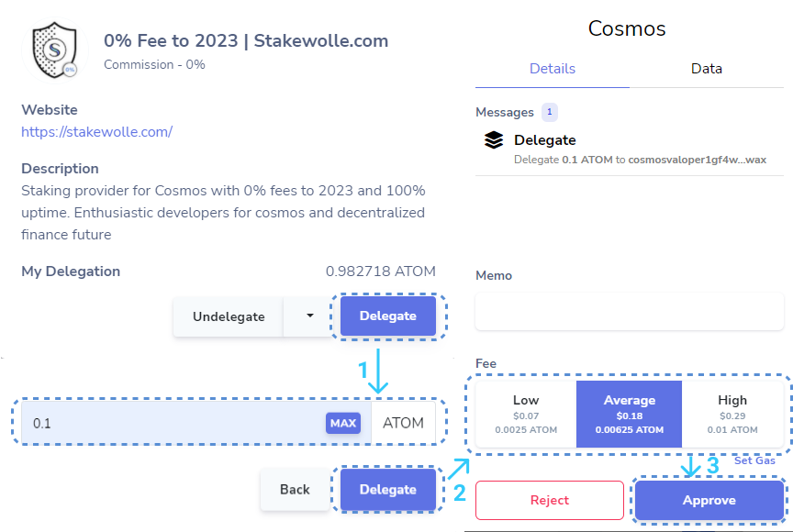Click the Delegate button beside Undelegate
Image resolution: width=793 pixels, height=532 pixels.
click(387, 316)
